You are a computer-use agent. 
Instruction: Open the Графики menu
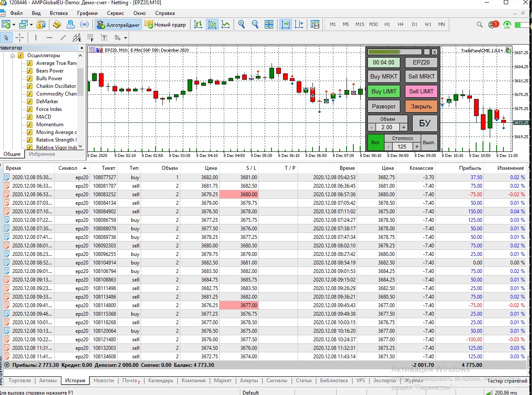tap(87, 13)
